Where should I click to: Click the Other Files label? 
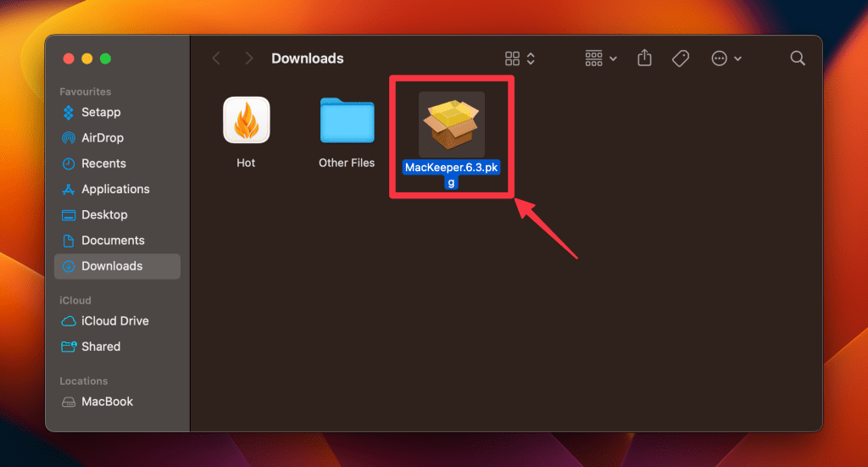[x=347, y=163]
